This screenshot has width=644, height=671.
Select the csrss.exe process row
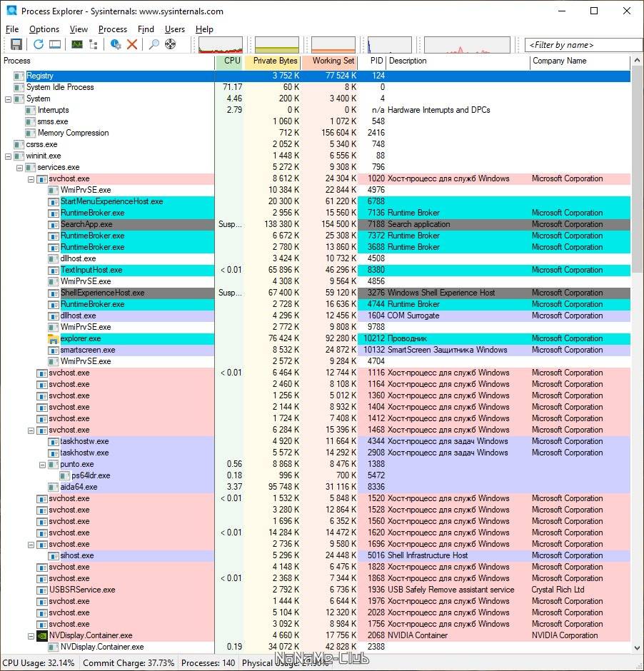click(x=316, y=144)
